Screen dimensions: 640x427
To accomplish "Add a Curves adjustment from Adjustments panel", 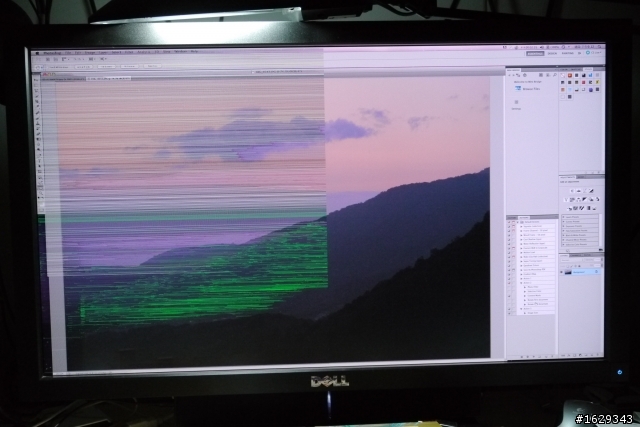I will (584, 191).
